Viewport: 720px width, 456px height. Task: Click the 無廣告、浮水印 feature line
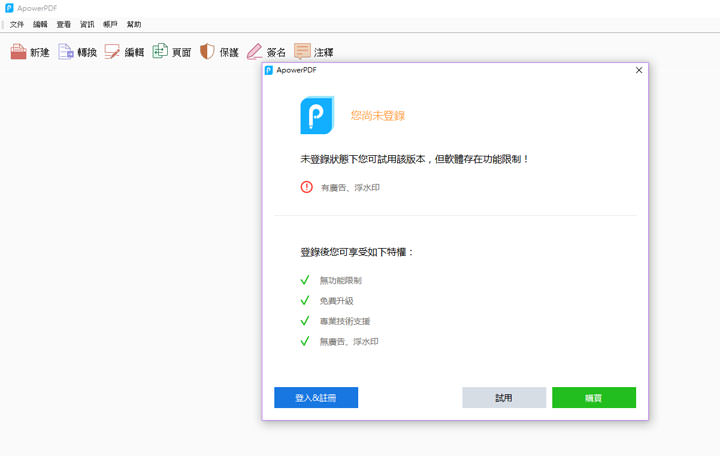coord(349,341)
